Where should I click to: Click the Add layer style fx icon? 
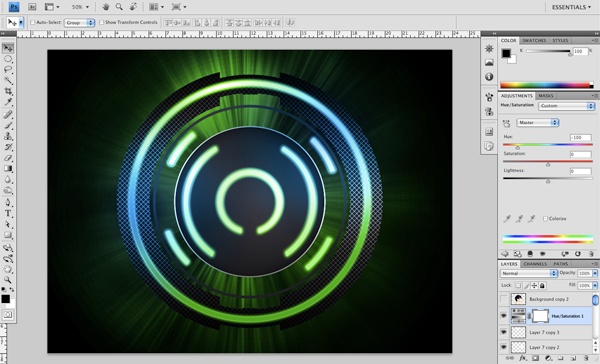point(522,358)
